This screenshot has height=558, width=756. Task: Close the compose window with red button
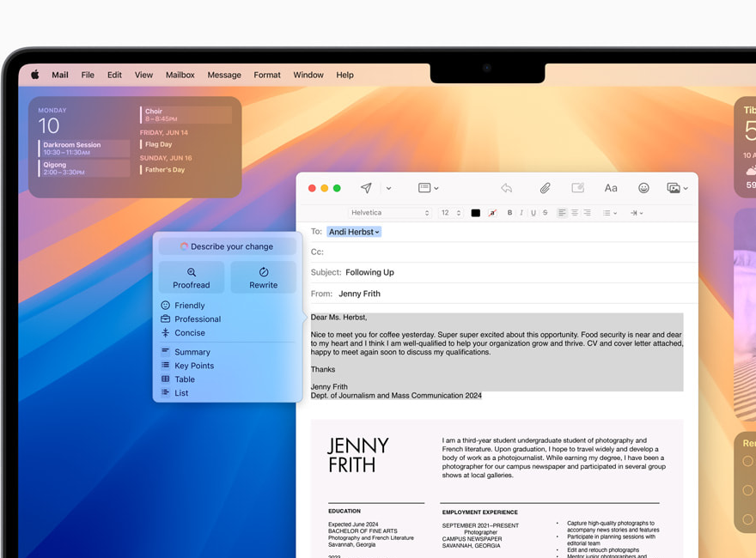[x=312, y=188]
